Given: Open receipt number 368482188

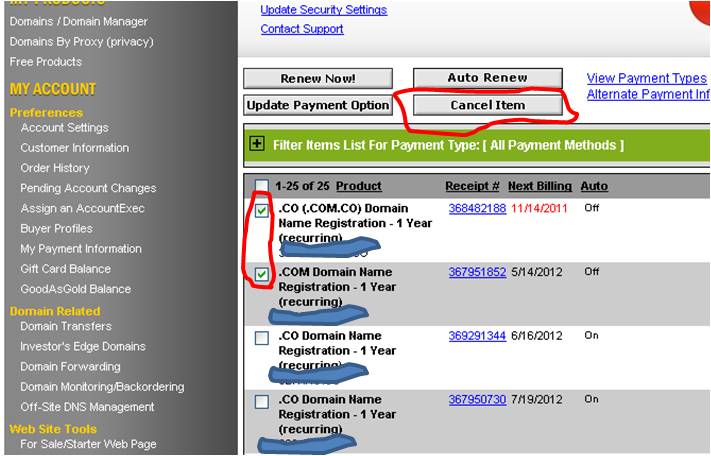Looking at the screenshot, I should tap(477, 208).
